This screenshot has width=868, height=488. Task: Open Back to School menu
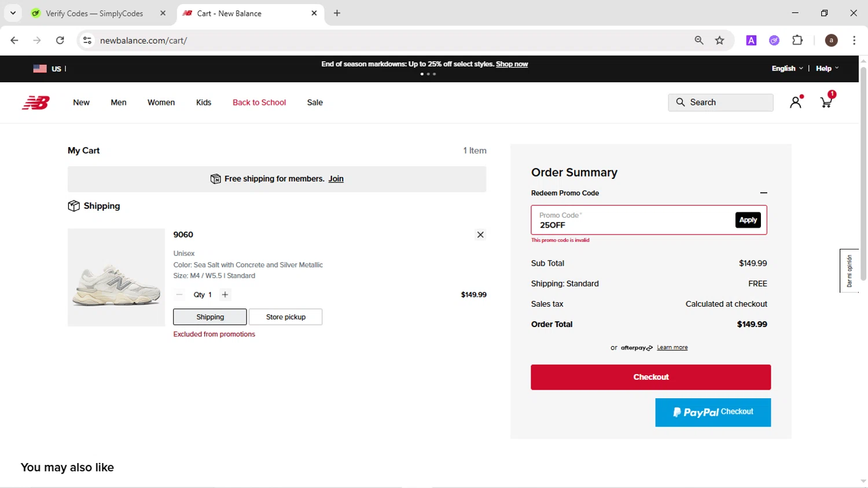259,102
